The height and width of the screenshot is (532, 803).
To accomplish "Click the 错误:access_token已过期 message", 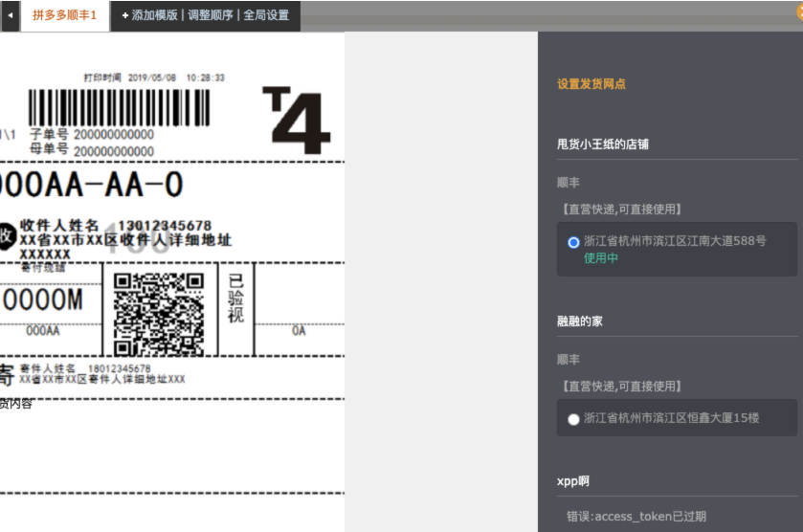I will point(636,516).
